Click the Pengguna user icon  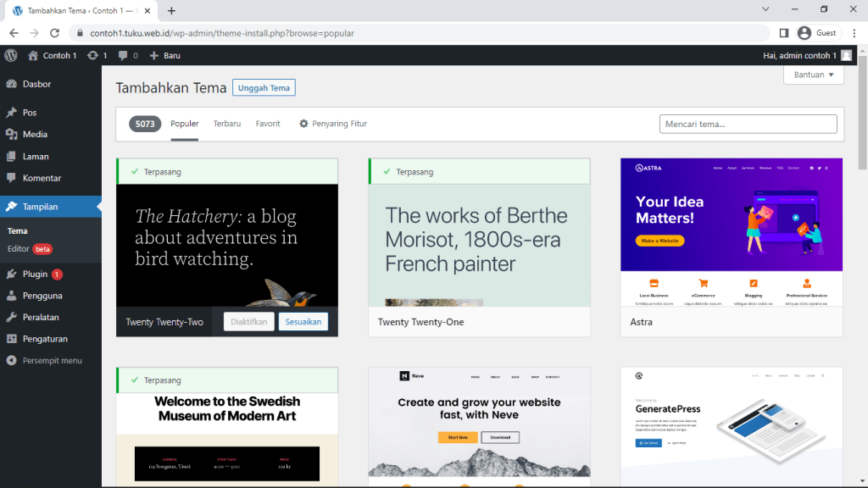[11, 296]
